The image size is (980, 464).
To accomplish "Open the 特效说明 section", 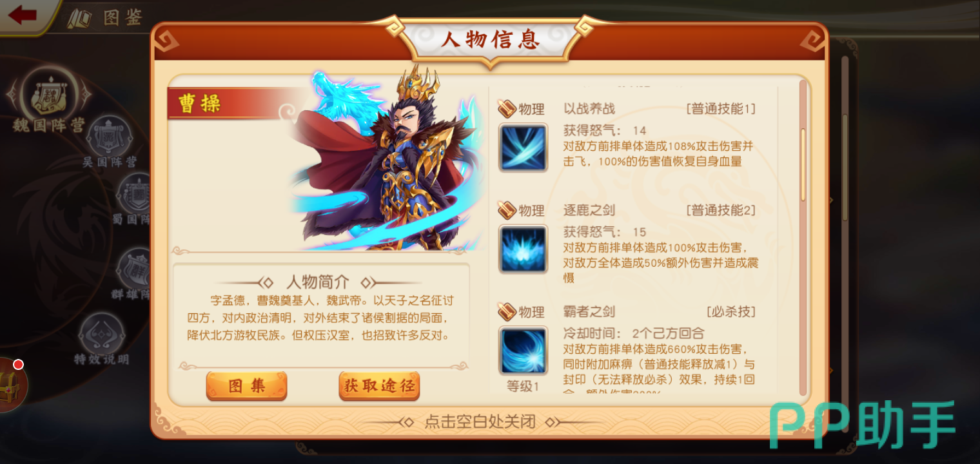I will point(101,338).
